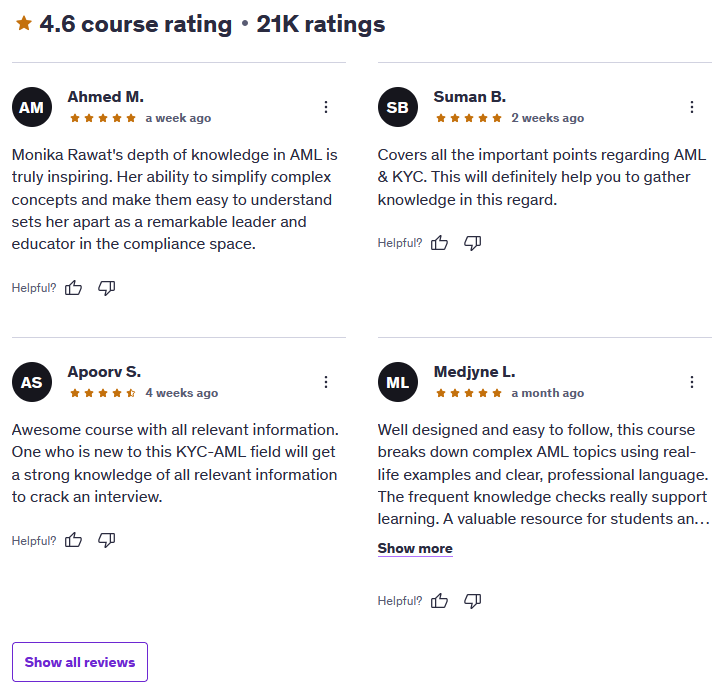Select the AS avatar of Apoorv S.
This screenshot has width=725, height=694.
[x=32, y=382]
